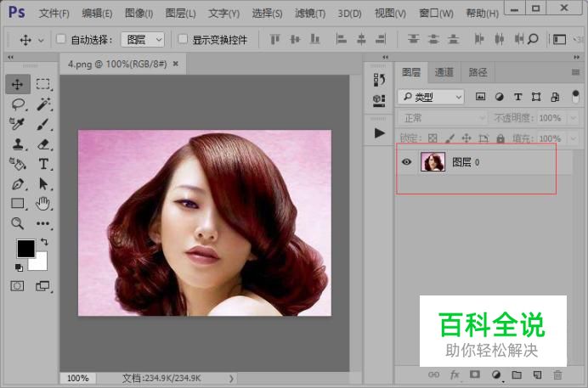588x388 pixels.
Task: Open the Actions panel play icon
Action: tap(379, 133)
